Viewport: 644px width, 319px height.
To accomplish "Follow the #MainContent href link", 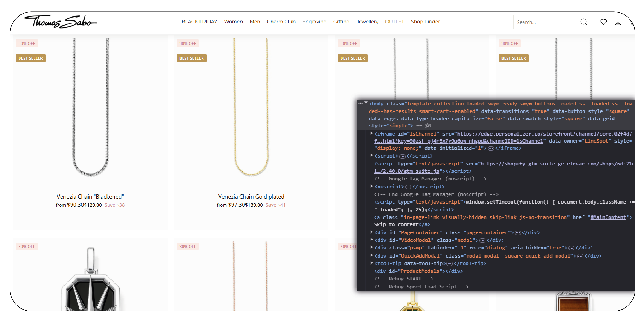I will [608, 217].
